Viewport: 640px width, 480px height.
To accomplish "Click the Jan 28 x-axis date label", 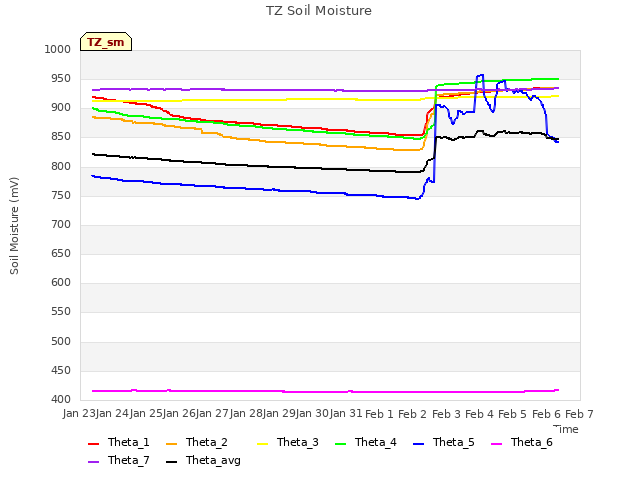I will point(246,414).
